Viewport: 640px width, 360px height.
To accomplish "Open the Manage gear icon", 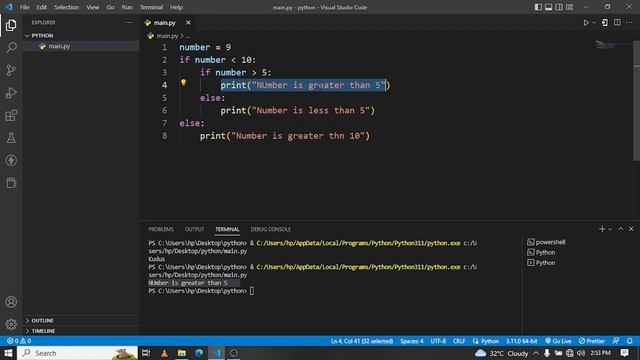I will (x=11, y=324).
